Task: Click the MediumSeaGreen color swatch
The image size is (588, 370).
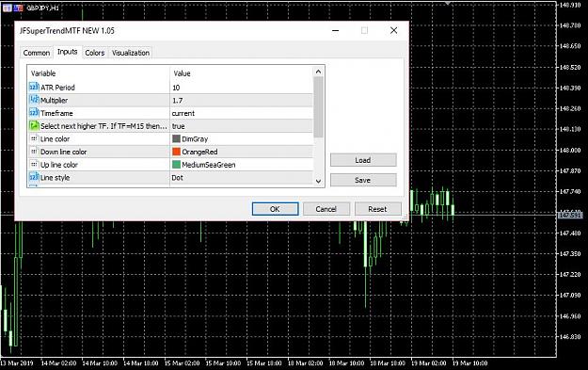Action: tap(176, 165)
